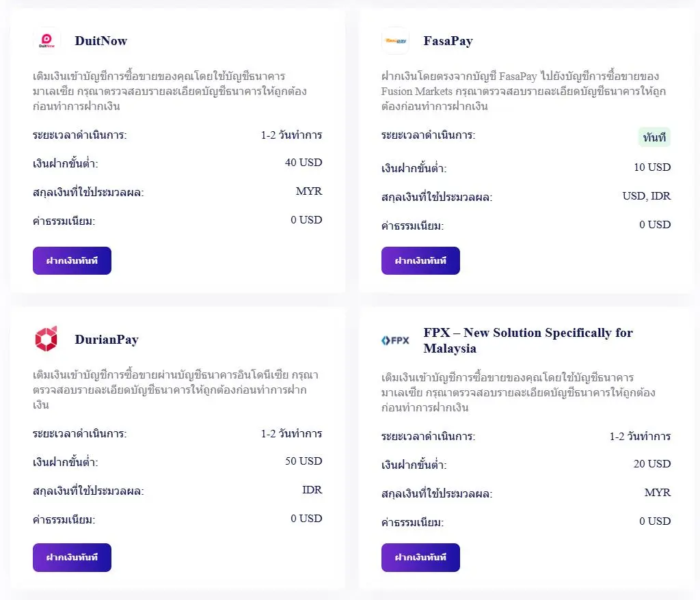This screenshot has width=700, height=600.
Task: Click the deposit button under FasaPay
Action: click(x=420, y=261)
